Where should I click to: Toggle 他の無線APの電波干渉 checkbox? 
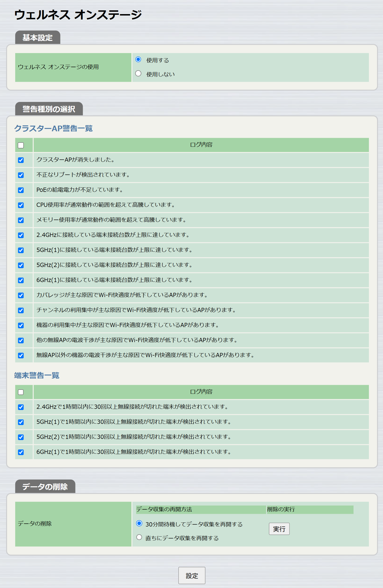click(x=21, y=340)
